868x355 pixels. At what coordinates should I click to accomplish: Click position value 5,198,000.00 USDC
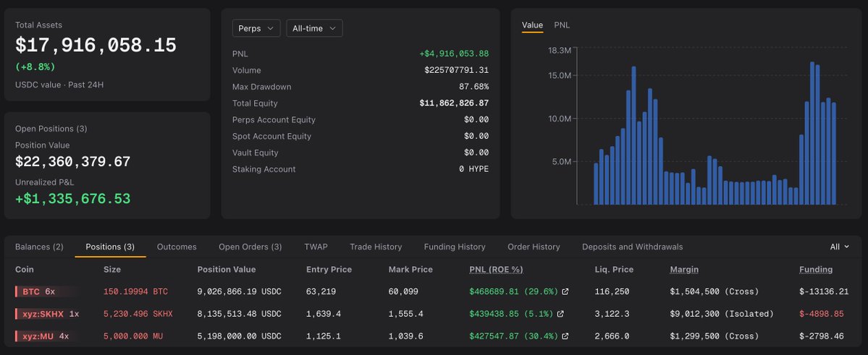(239, 335)
